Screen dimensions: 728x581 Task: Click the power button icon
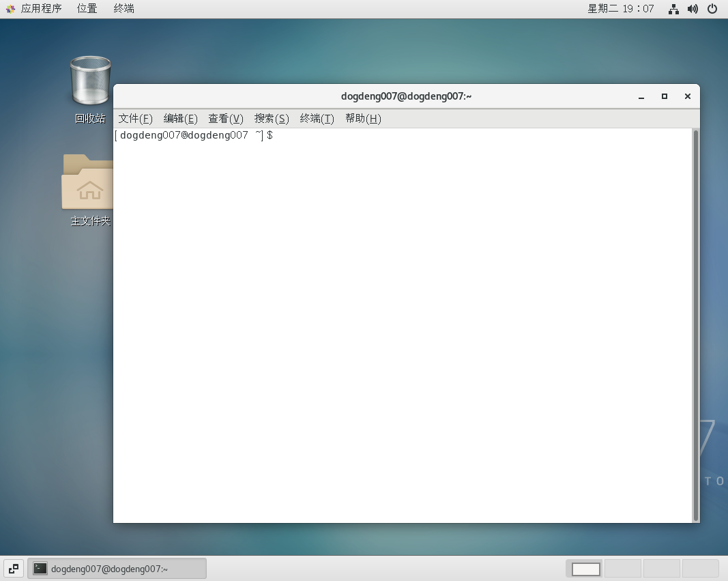tap(712, 9)
